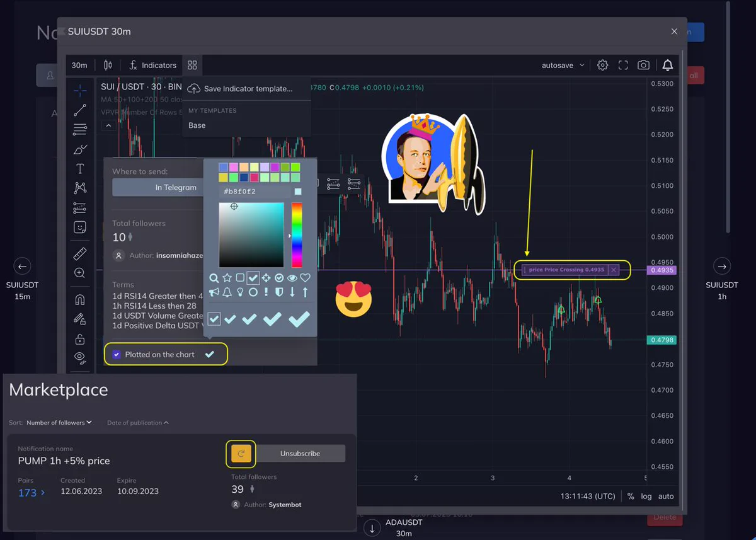Select the ruler measure tool
Viewport: 756px width, 540px height.
coord(80,254)
